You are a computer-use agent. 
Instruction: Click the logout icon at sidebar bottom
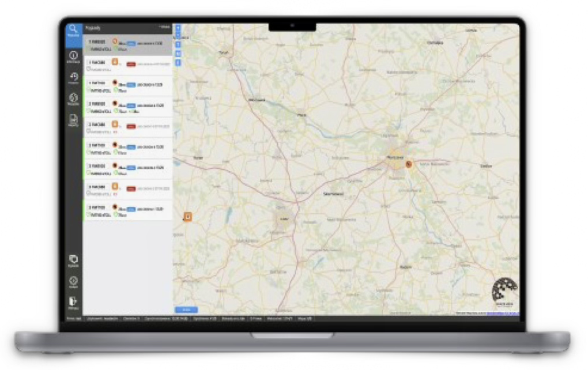click(x=73, y=300)
